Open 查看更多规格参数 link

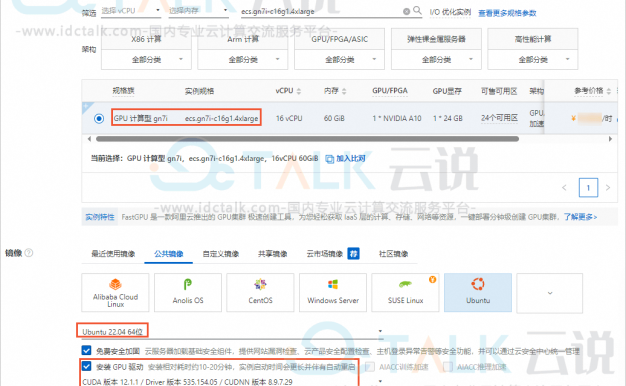tap(507, 13)
